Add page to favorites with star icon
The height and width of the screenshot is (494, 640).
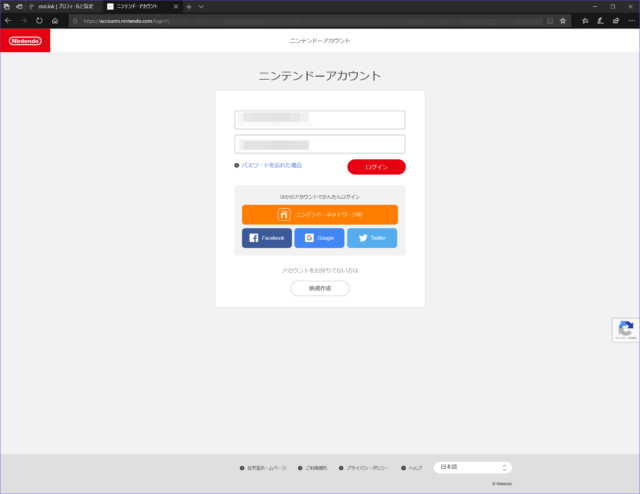[563, 21]
